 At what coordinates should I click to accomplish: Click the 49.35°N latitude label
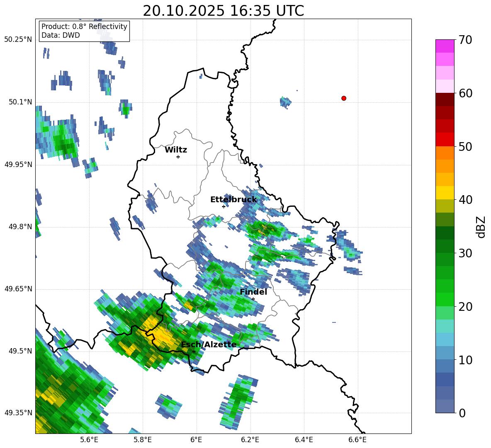(18, 413)
